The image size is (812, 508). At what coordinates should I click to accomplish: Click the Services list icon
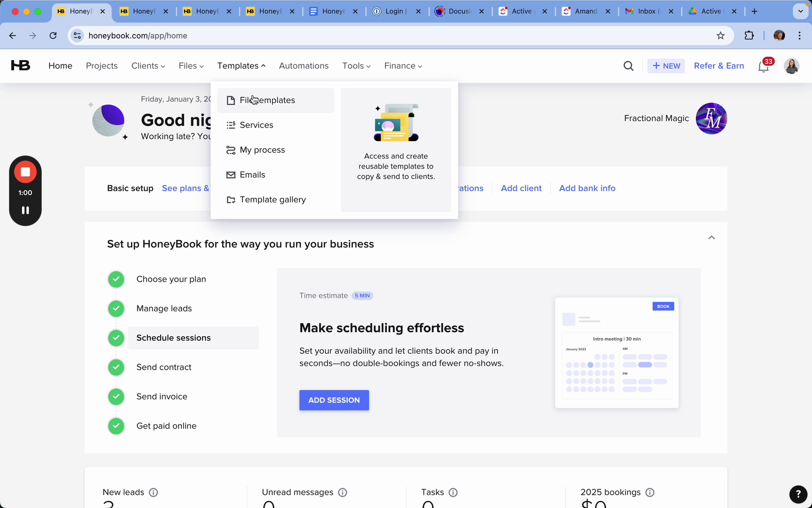coord(231,125)
